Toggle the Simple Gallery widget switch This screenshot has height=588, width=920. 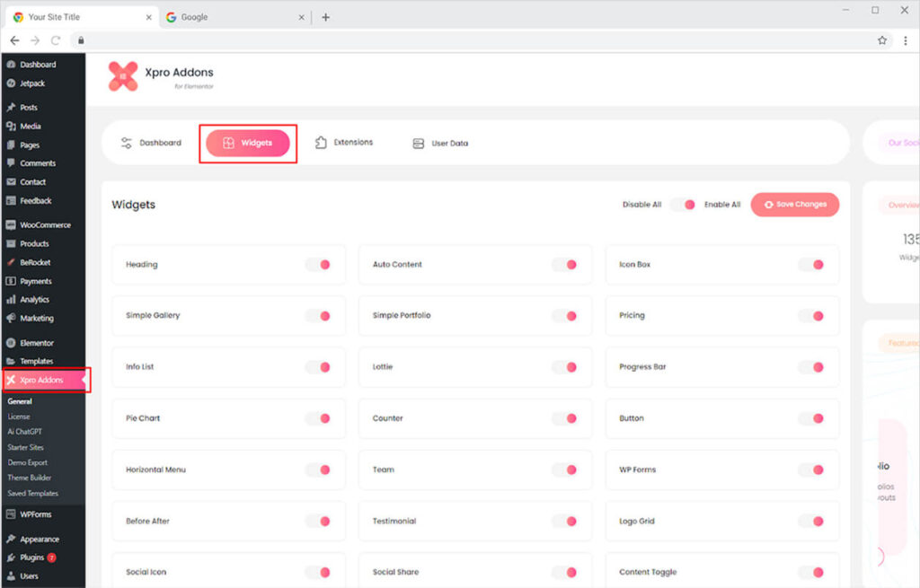pos(319,316)
